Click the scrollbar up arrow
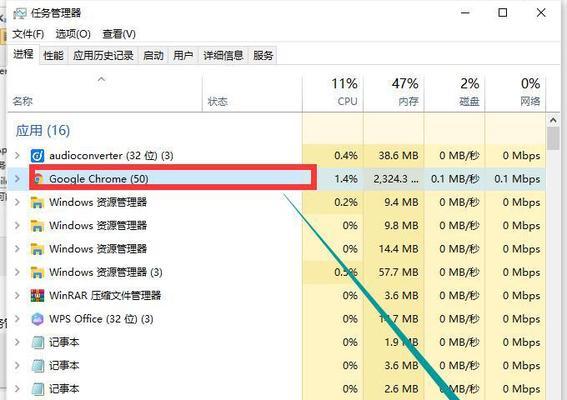This screenshot has height=400, width=567. [553, 120]
